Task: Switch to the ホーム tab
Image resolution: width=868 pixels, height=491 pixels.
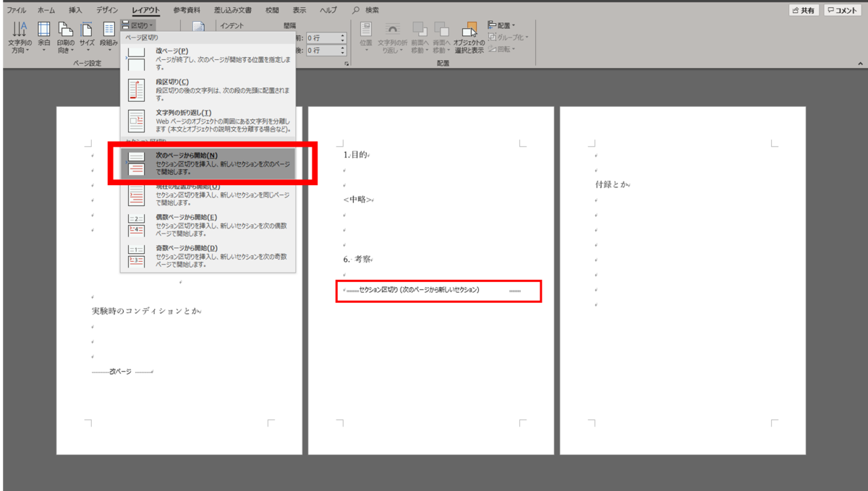Action: (x=46, y=10)
